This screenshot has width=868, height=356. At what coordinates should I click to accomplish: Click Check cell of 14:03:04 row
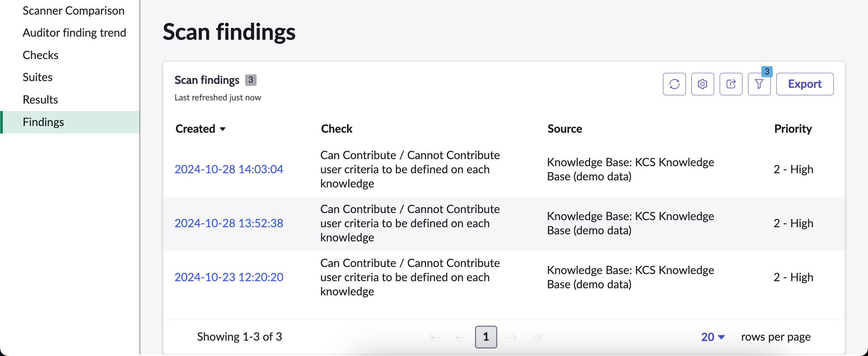(410, 169)
